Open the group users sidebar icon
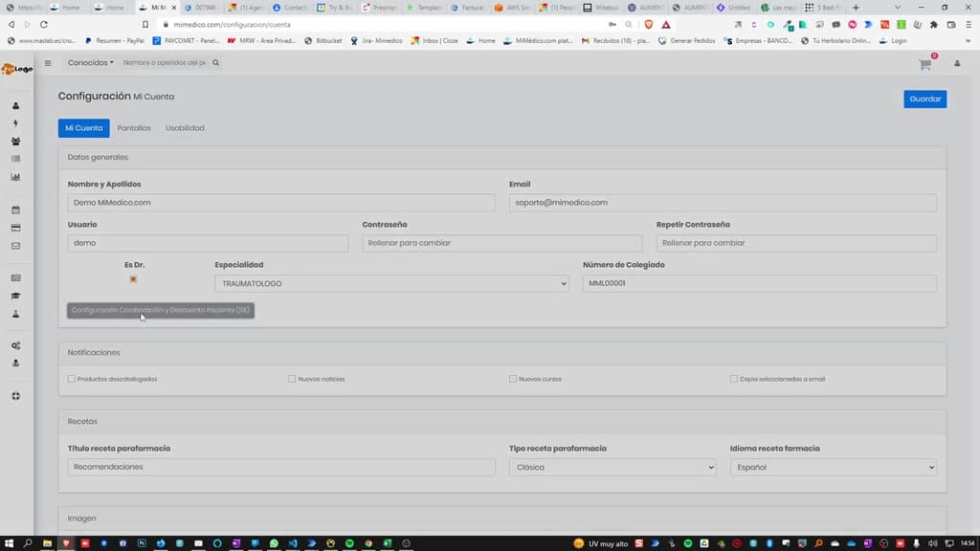The image size is (980, 551). (x=15, y=142)
